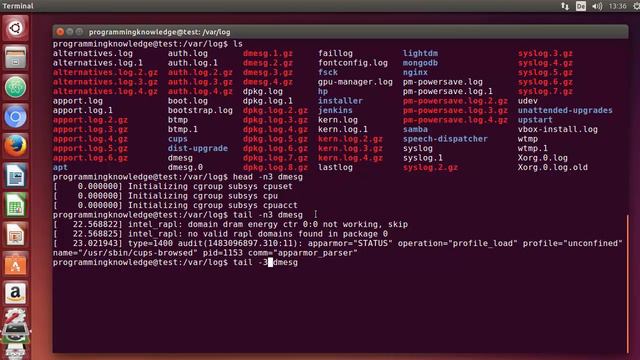Launch the green Atom editor icon

click(16, 87)
